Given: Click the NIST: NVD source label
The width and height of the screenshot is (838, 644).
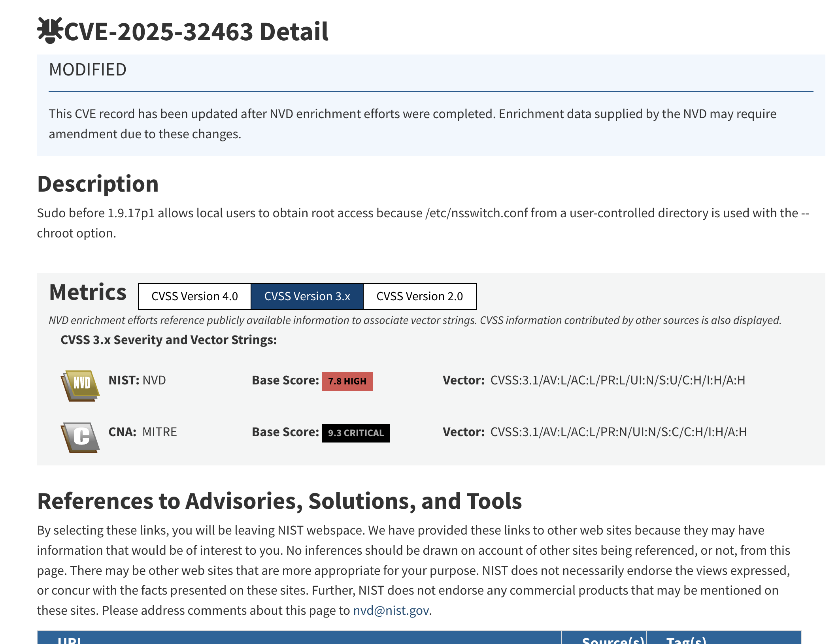Looking at the screenshot, I should pos(137,380).
